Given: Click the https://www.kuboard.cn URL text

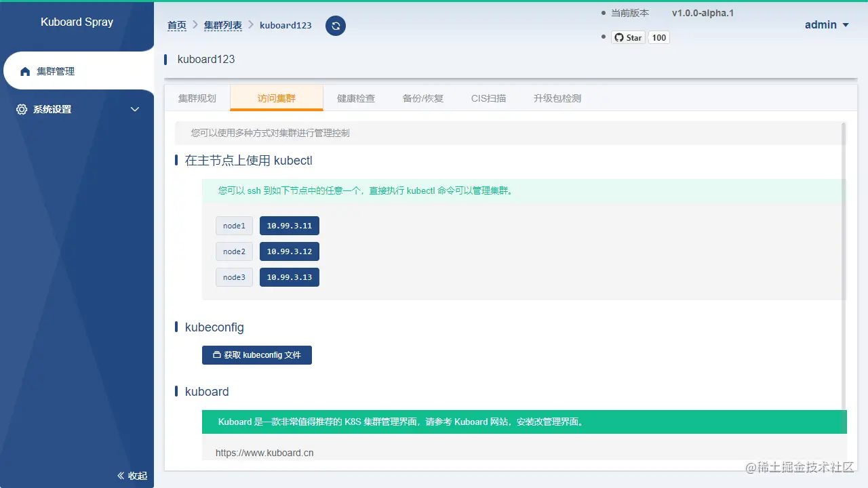Looking at the screenshot, I should 264,453.
